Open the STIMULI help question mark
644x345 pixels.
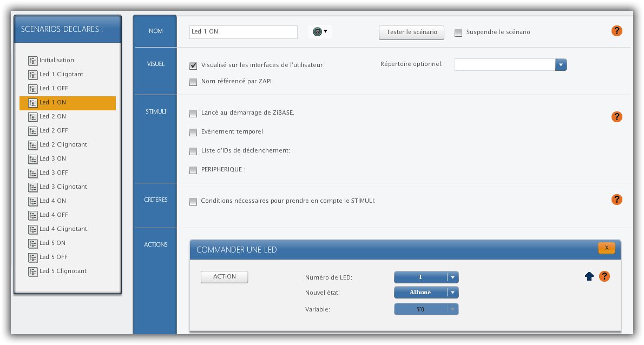click(616, 117)
